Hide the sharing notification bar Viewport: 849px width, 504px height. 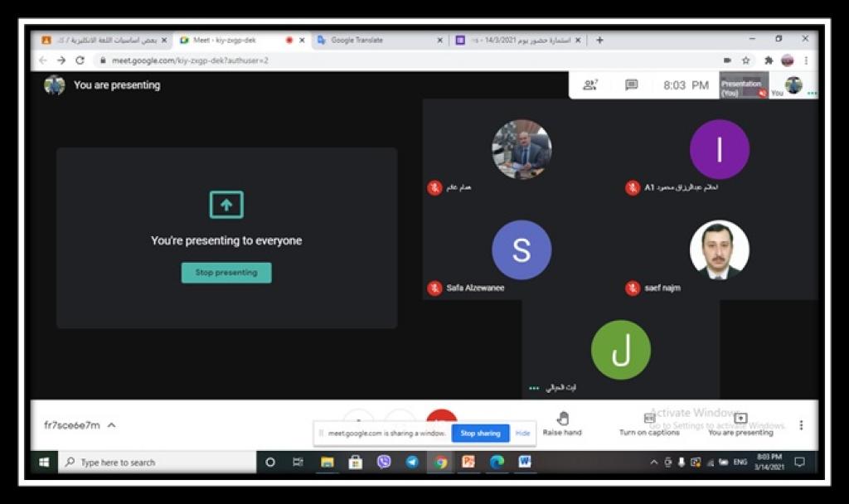point(522,433)
